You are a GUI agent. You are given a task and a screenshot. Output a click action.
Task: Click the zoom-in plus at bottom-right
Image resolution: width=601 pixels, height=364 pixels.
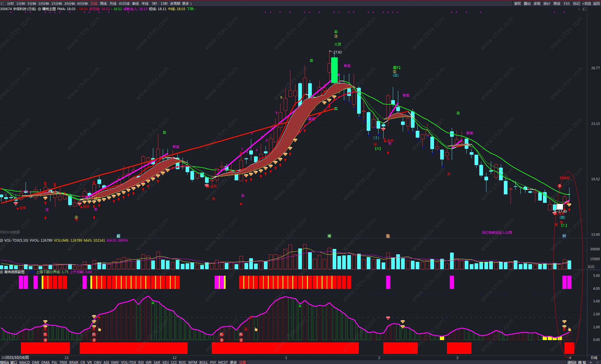[x=591, y=362]
